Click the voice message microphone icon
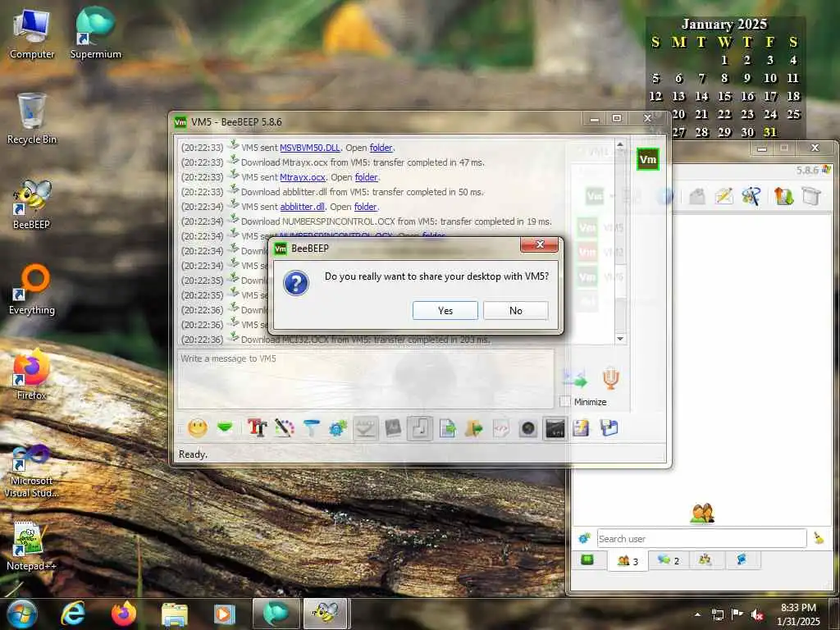Viewport: 840px width, 630px height. coord(610,379)
